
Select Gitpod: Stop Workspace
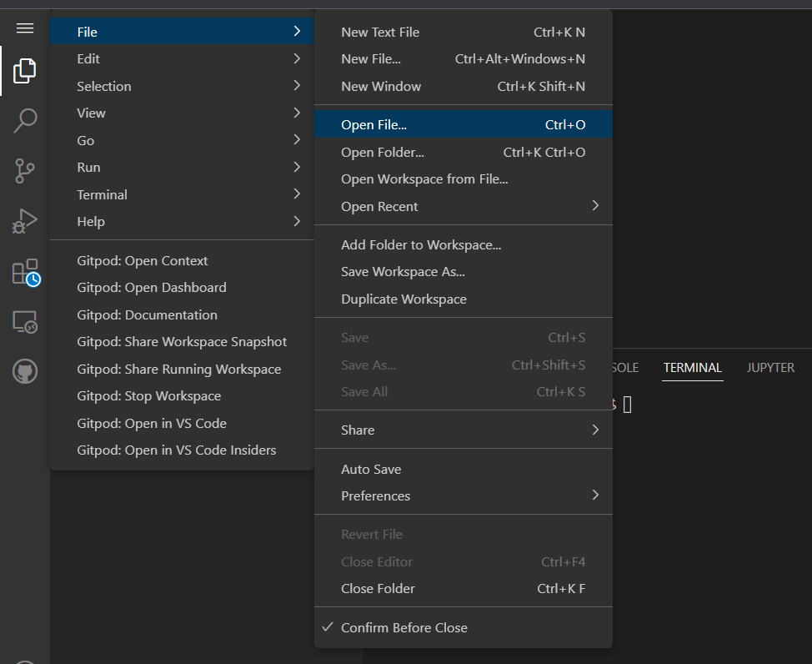click(149, 395)
